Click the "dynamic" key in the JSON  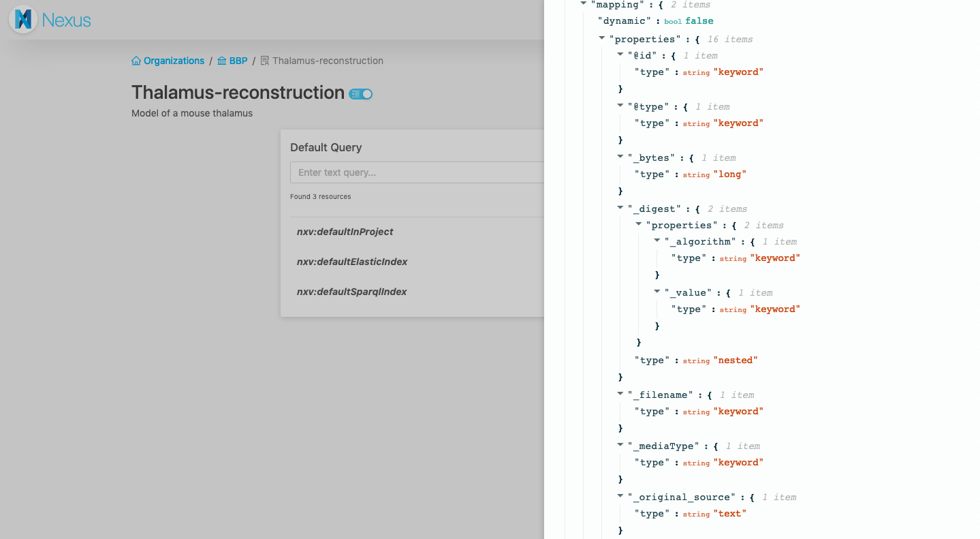(623, 21)
